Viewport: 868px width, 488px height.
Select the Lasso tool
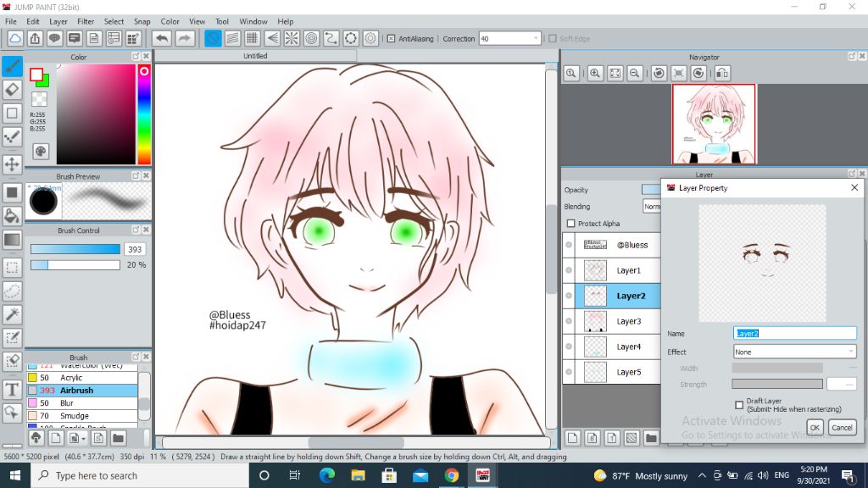(x=12, y=291)
